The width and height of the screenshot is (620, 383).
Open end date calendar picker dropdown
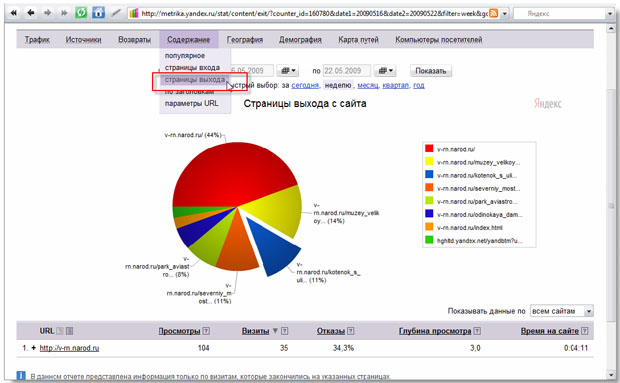tap(385, 71)
